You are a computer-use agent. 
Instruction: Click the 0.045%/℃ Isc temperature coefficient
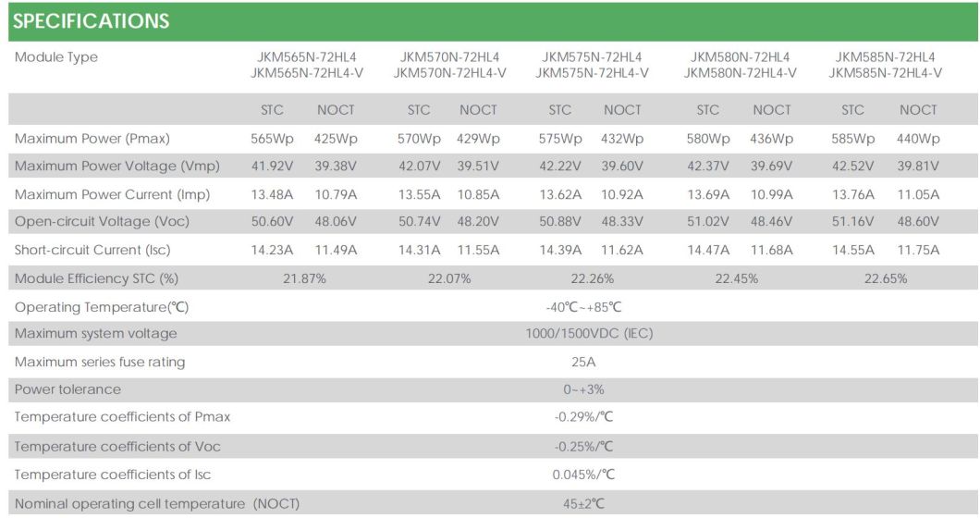584,475
